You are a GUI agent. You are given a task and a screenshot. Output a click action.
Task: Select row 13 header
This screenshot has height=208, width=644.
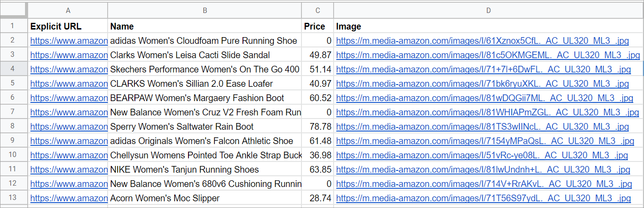pyautogui.click(x=13, y=198)
